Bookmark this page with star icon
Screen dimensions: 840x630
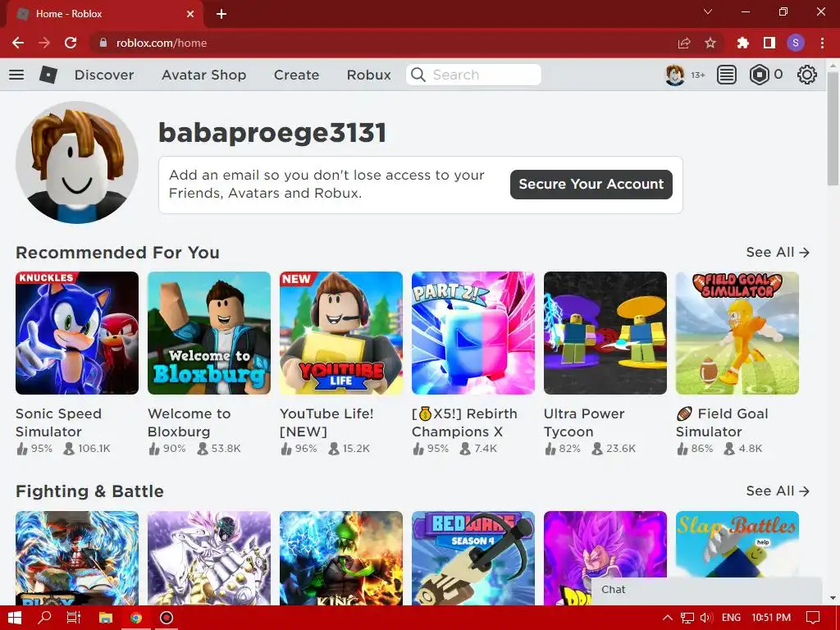click(710, 43)
